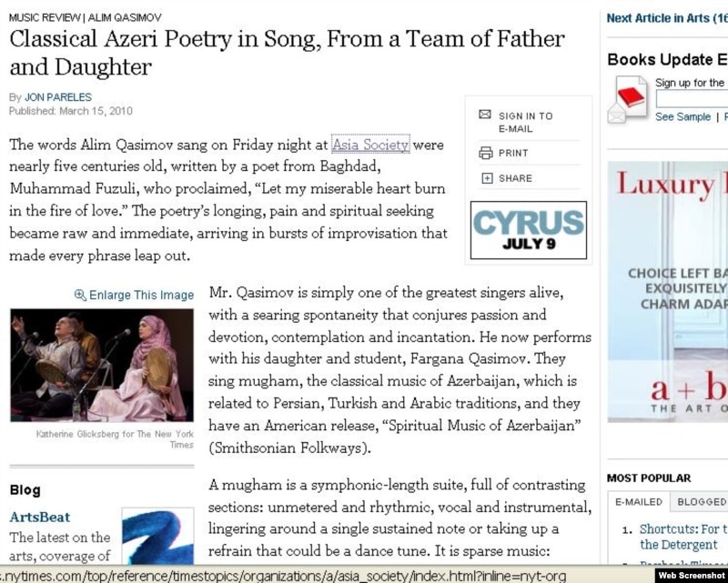Click the plus Share icon

click(486, 178)
